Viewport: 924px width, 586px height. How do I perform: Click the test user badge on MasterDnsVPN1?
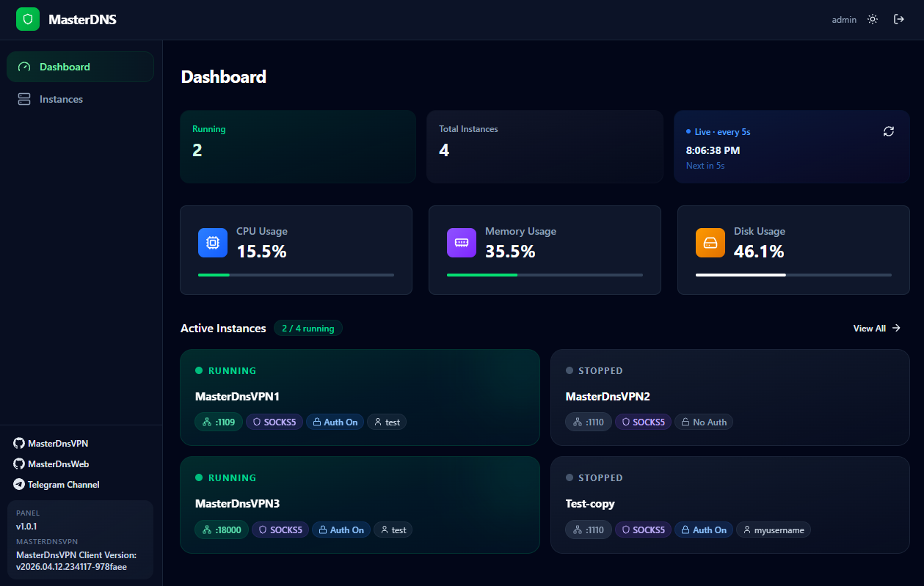click(x=387, y=422)
